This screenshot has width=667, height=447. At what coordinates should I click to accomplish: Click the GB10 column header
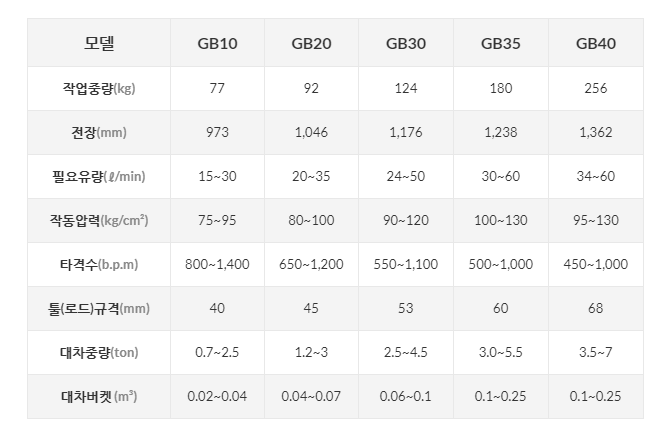click(217, 43)
